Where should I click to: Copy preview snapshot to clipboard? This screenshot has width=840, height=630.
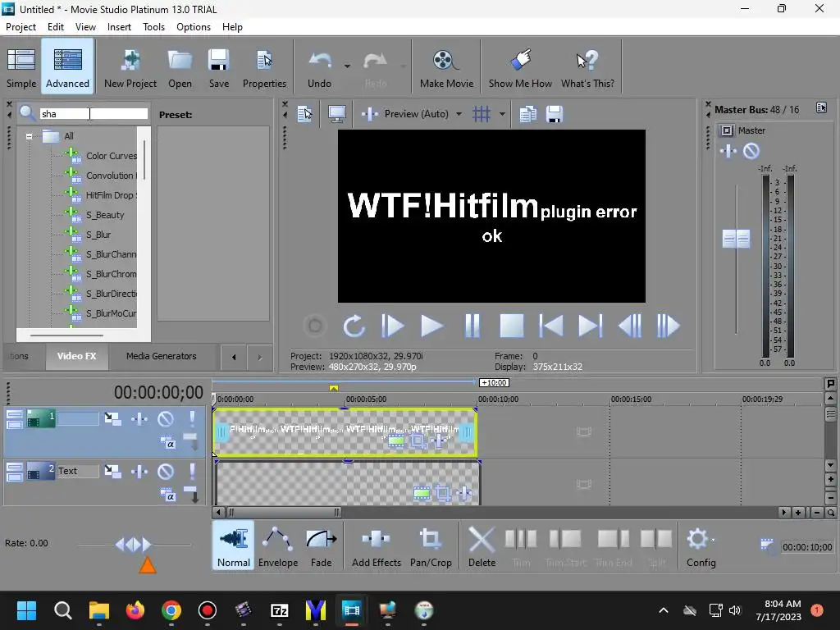coord(527,113)
